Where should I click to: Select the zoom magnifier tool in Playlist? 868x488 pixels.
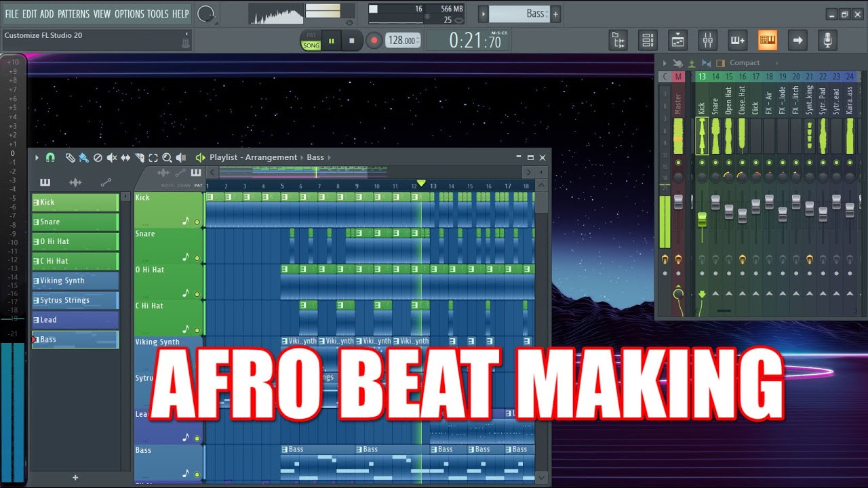[x=167, y=157]
